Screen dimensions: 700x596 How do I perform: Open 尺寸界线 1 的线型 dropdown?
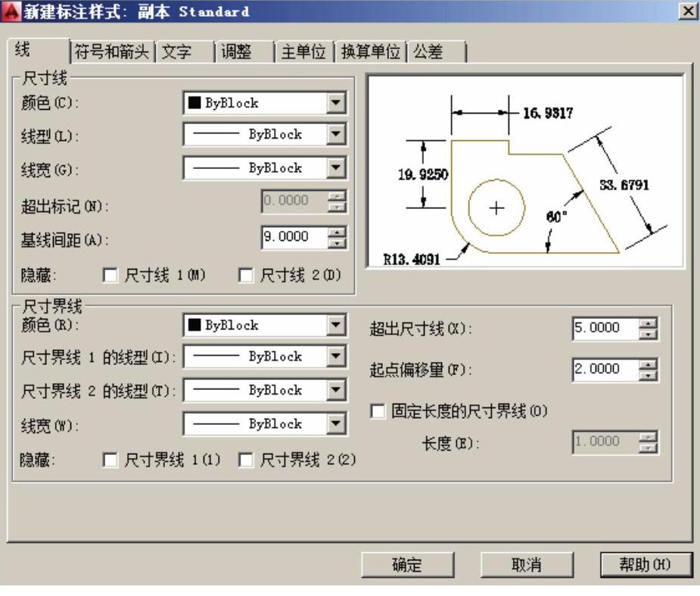[337, 357]
